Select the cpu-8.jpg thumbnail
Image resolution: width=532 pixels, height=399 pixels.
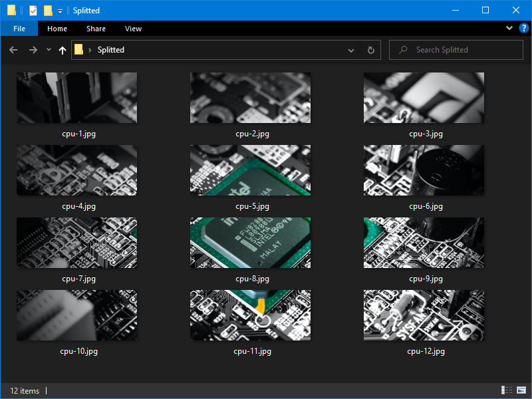250,243
